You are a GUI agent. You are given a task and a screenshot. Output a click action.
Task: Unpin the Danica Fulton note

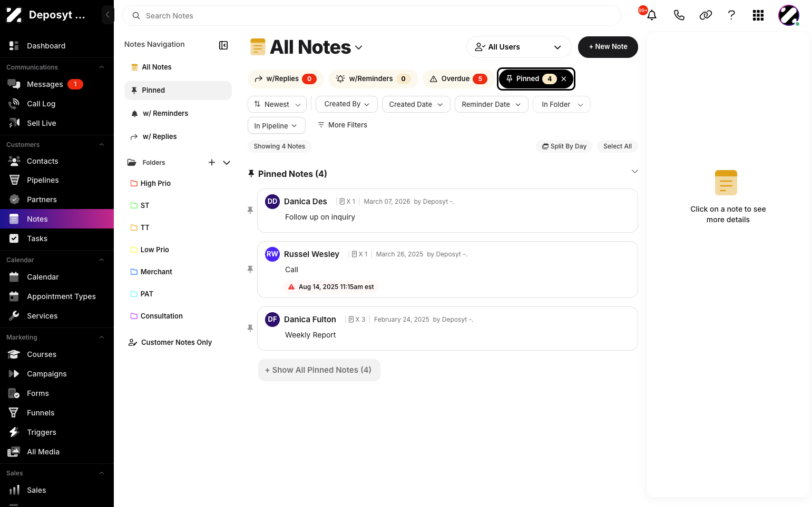click(250, 328)
